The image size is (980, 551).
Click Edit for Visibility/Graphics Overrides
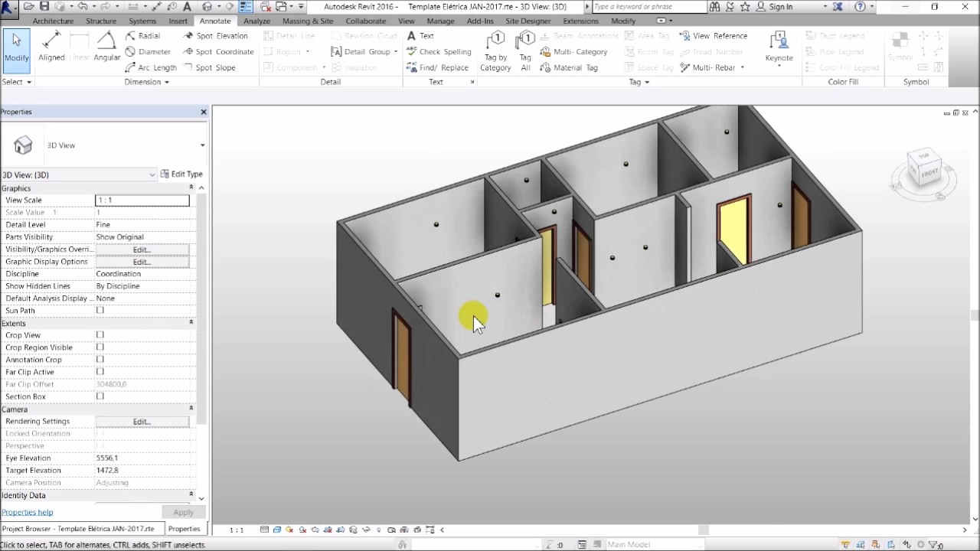pyautogui.click(x=142, y=249)
